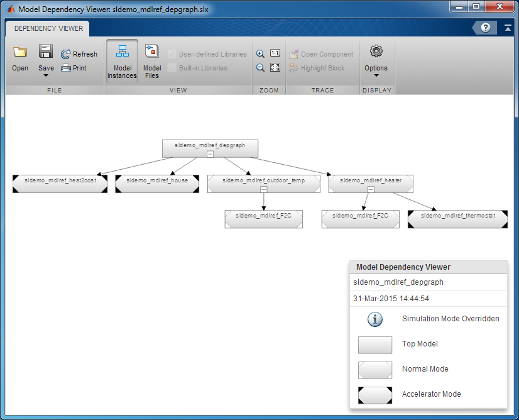Open a dependency file with the folder icon
This screenshot has height=420, width=519.
pos(20,52)
